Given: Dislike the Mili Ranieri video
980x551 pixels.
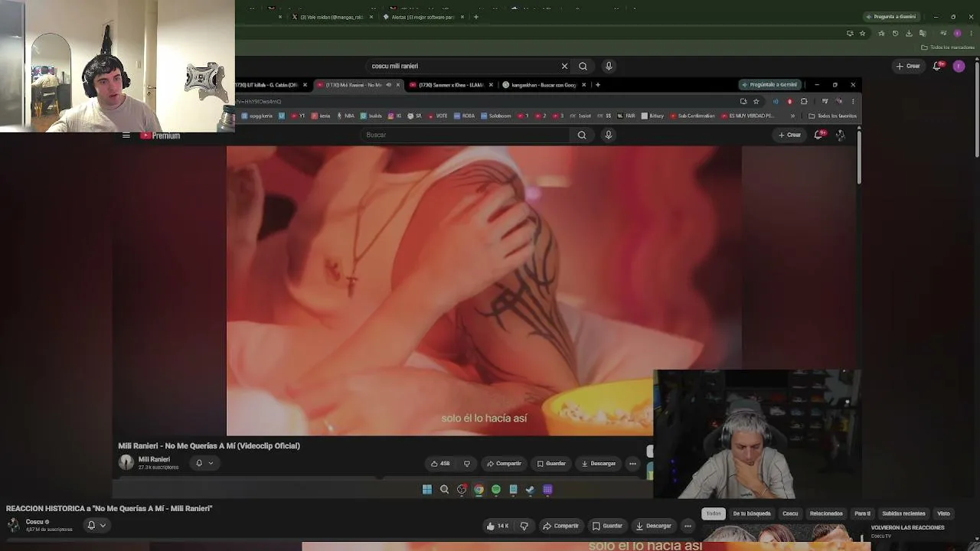Looking at the screenshot, I should pos(466,463).
